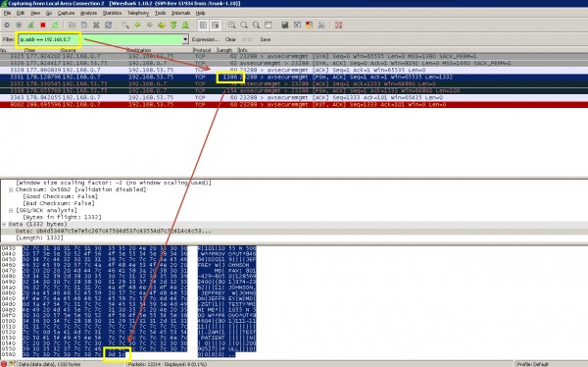Open the Statistics menu
This screenshot has height=367, width=588.
pyautogui.click(x=112, y=13)
